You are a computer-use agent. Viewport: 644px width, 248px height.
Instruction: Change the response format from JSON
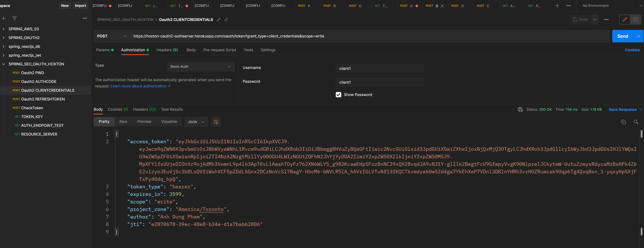(196, 122)
